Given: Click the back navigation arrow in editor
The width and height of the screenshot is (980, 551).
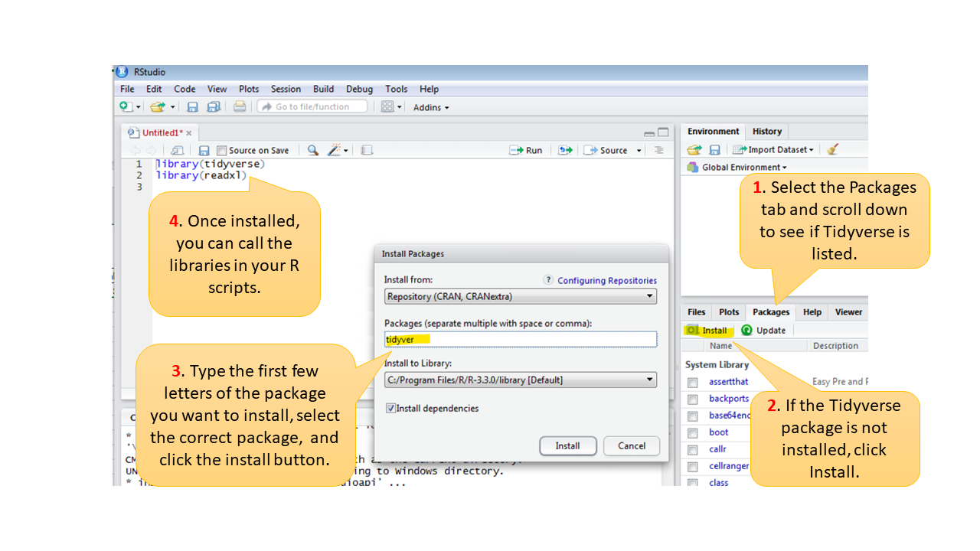Looking at the screenshot, I should [x=136, y=151].
